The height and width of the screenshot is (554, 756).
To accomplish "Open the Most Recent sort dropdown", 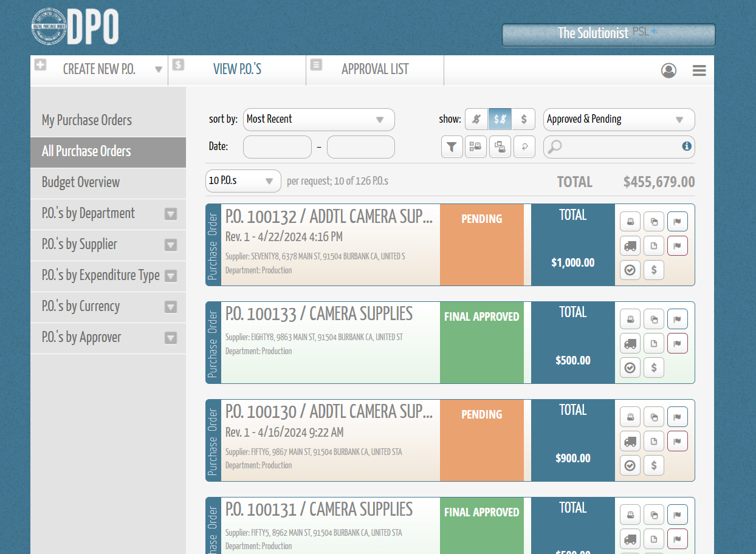I will pos(319,120).
